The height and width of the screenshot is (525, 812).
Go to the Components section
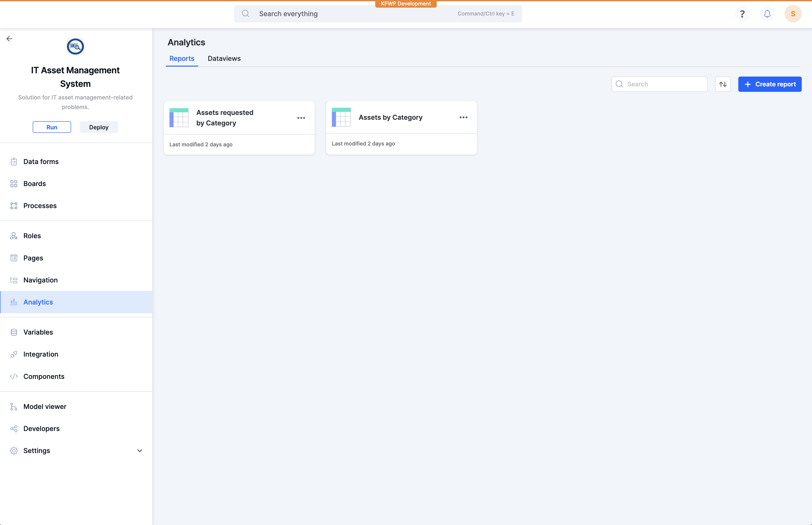point(76,376)
